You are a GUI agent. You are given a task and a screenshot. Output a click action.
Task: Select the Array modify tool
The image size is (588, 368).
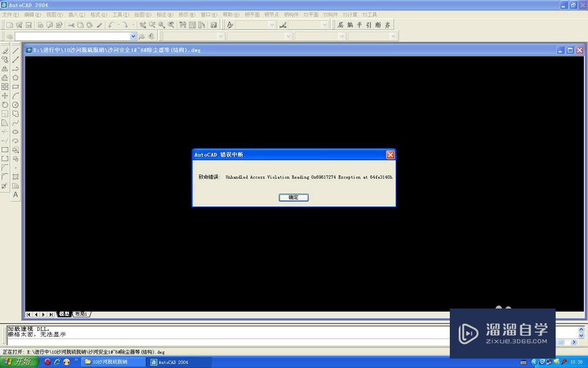[5, 87]
